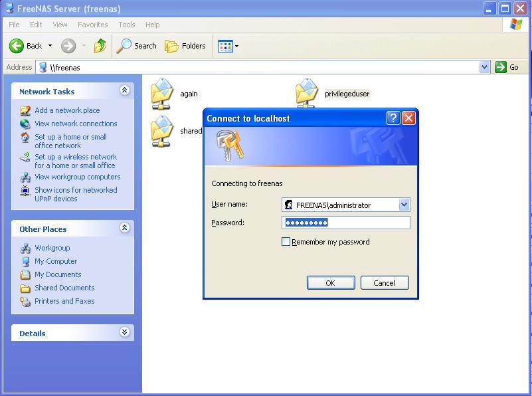The height and width of the screenshot is (396, 532).
Task: Click 'Set up a home or small office network'
Action: (70, 141)
